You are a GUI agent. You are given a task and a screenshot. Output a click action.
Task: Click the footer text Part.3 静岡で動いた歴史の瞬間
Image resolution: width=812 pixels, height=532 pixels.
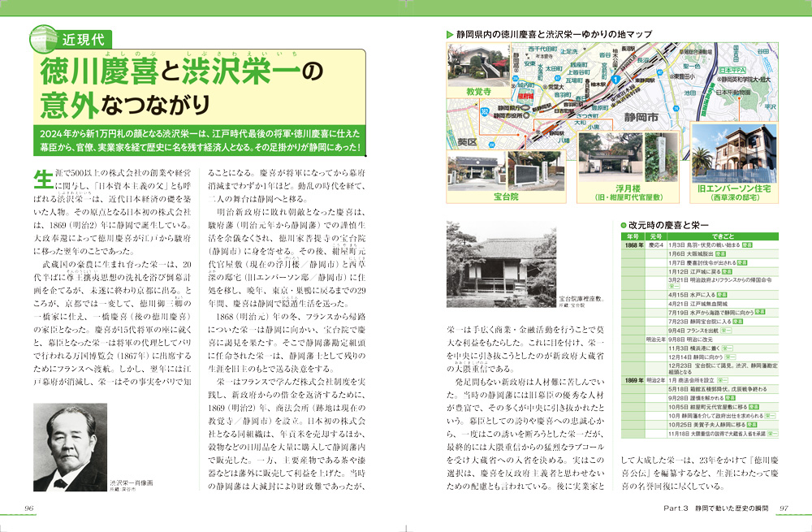pyautogui.click(x=716, y=508)
